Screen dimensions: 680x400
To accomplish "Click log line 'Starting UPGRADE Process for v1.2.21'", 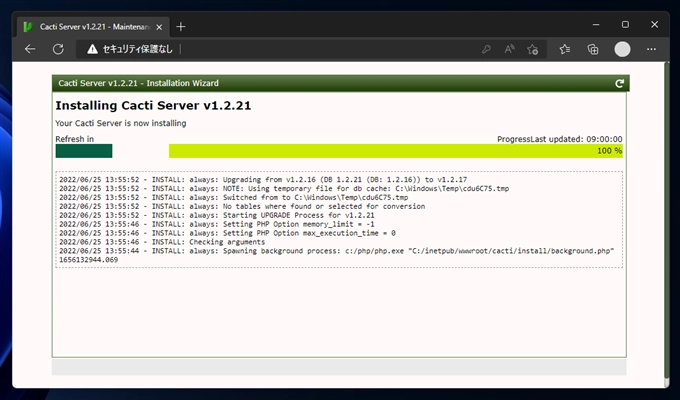I will tap(217, 215).
